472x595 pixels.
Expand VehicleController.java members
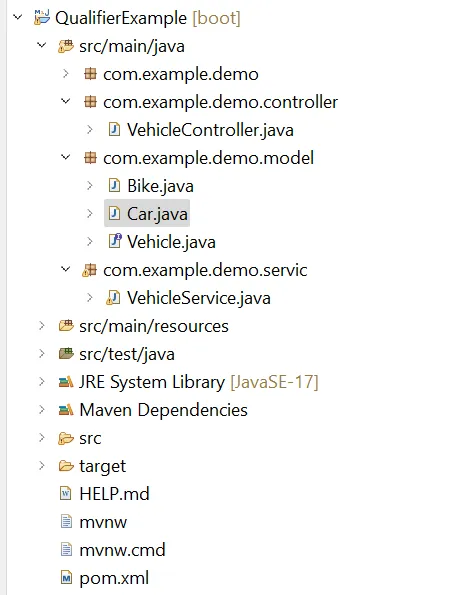tap(90, 129)
